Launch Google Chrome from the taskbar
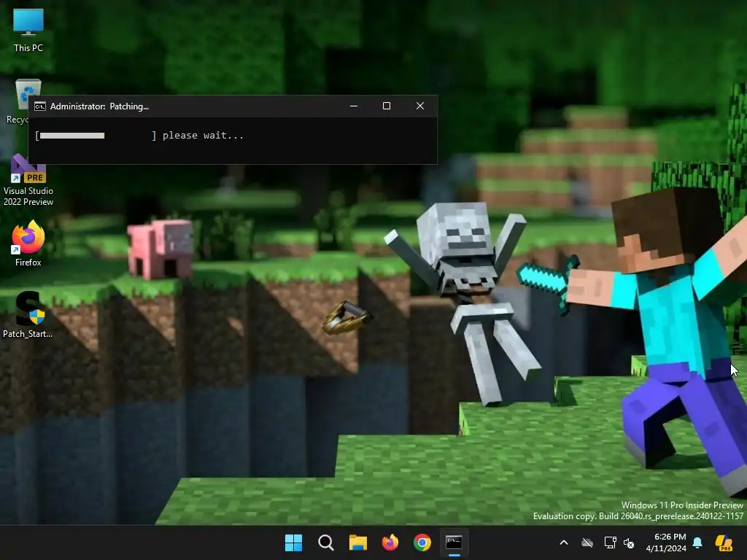Viewport: 747px width, 560px height. pos(422,542)
